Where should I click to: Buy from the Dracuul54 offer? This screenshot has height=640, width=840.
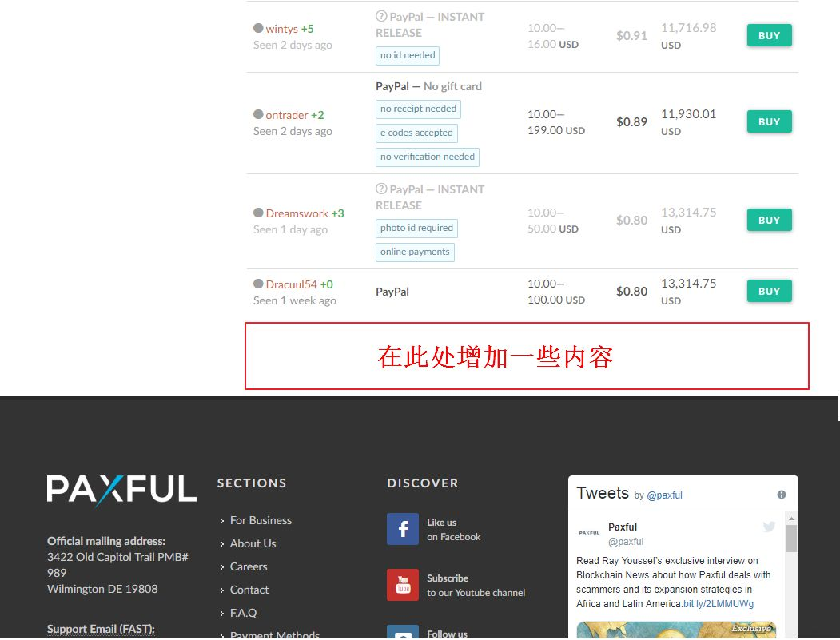click(x=770, y=291)
